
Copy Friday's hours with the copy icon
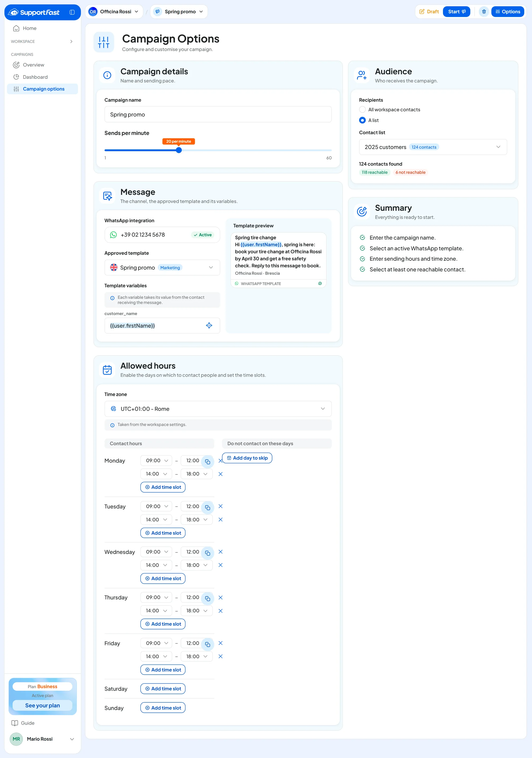(207, 644)
